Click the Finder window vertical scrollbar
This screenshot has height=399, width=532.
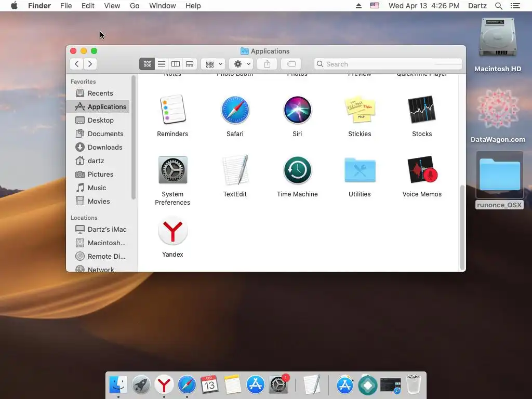(462, 228)
